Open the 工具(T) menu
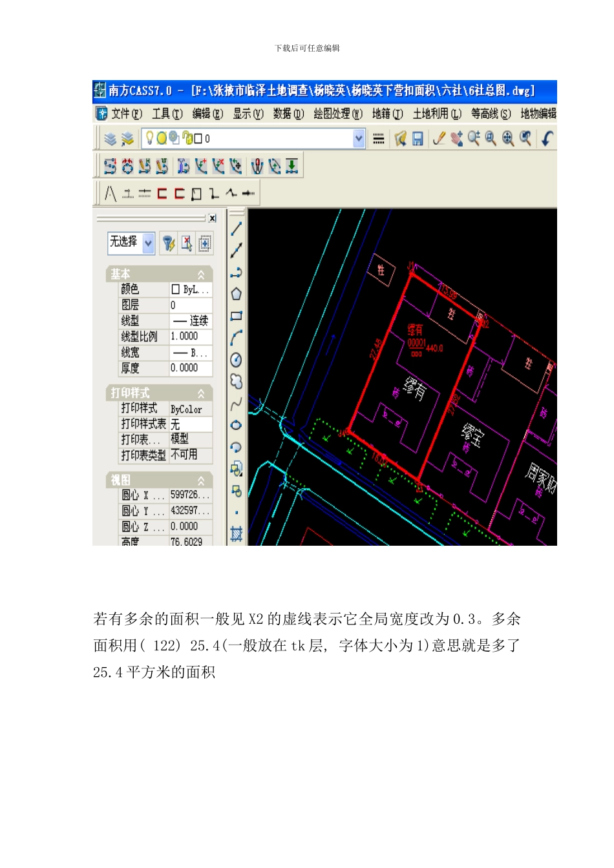614x868 pixels. (x=167, y=114)
